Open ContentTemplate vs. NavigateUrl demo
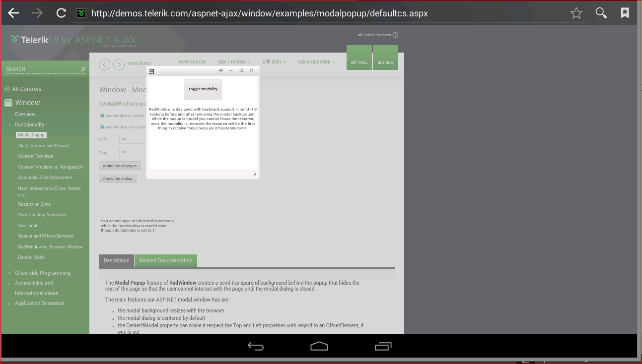642x364 pixels. [51, 167]
